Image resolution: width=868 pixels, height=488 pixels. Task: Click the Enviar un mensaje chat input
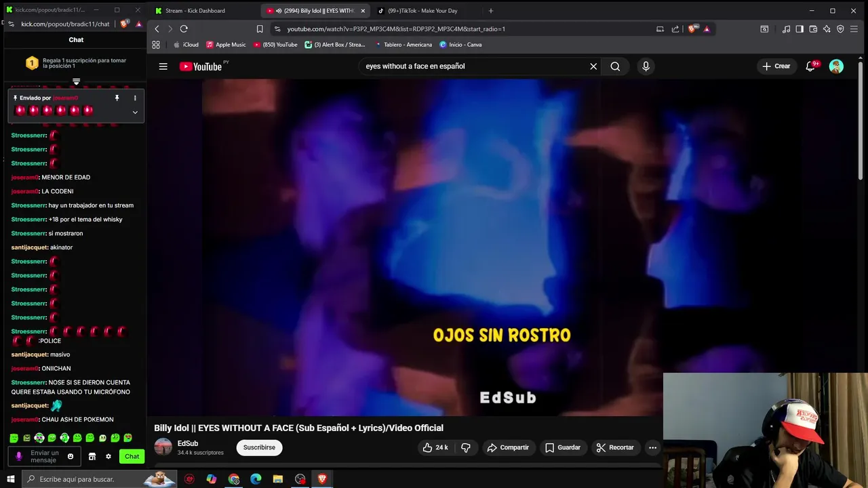click(x=45, y=456)
